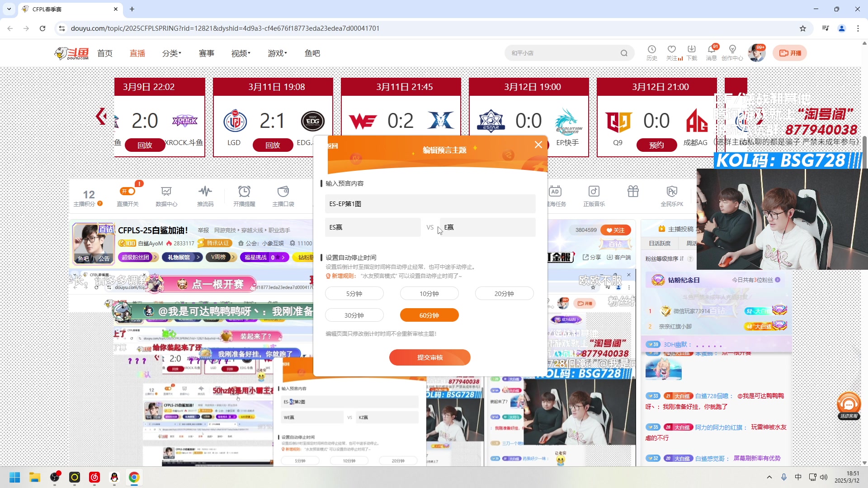Screen dimensions: 868x488
Task: Open the QQ penguin taskbar icon
Action: pyautogui.click(x=114, y=477)
